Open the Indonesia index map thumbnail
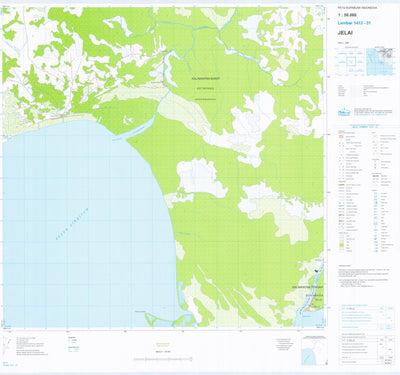The height and width of the screenshot is (375, 400). [379, 62]
